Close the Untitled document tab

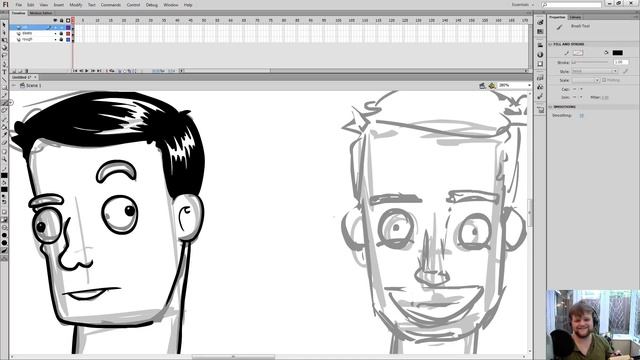coord(36,77)
